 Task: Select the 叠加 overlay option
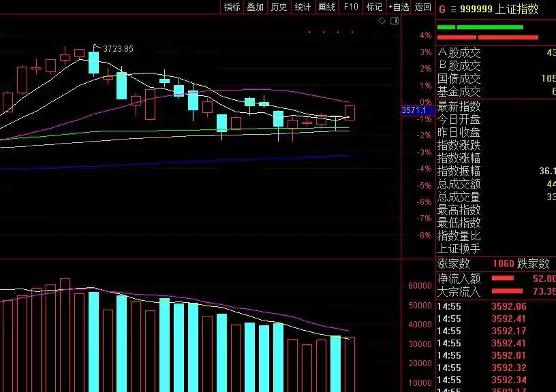click(256, 7)
